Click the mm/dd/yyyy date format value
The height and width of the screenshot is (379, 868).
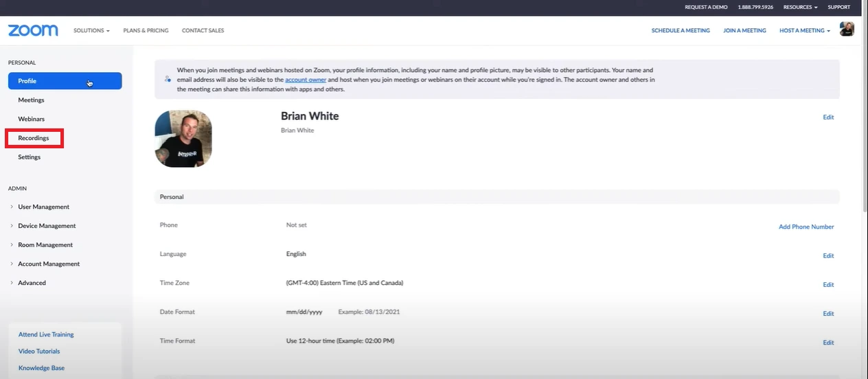(304, 312)
